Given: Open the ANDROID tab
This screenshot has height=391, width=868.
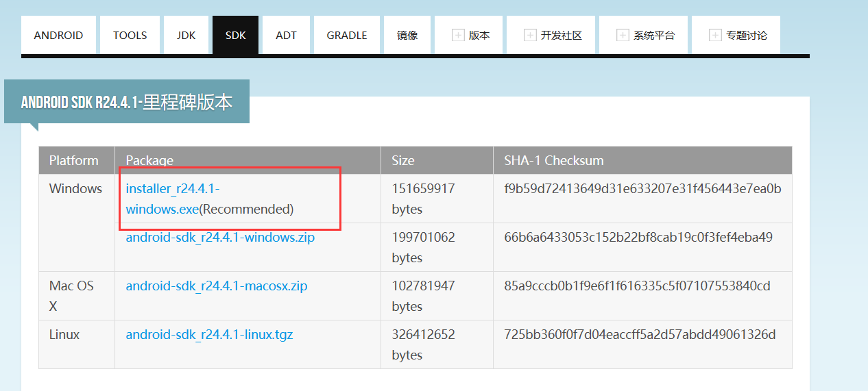Looking at the screenshot, I should point(58,35).
